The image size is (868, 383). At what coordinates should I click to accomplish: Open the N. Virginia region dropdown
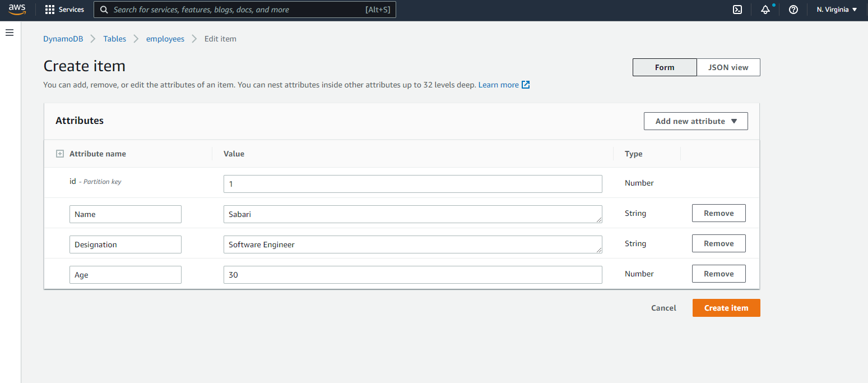[837, 10]
